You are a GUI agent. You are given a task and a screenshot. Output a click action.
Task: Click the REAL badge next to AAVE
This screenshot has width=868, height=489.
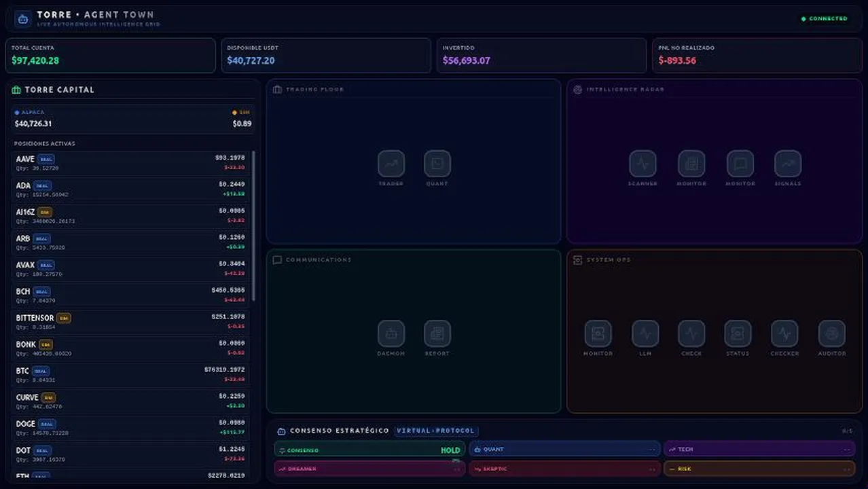46,159
